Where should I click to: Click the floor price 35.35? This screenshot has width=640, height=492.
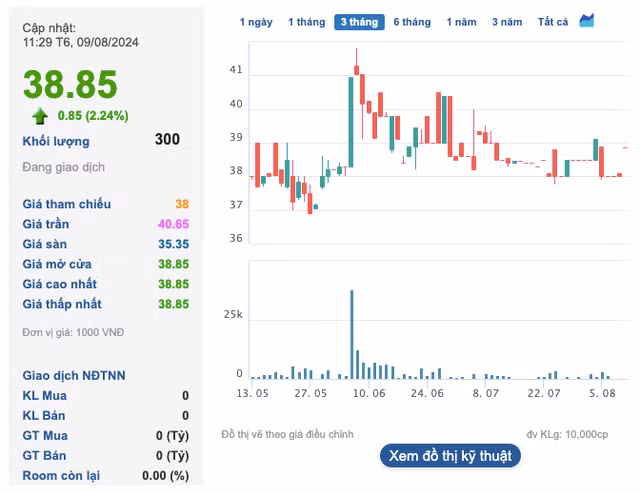(x=173, y=244)
